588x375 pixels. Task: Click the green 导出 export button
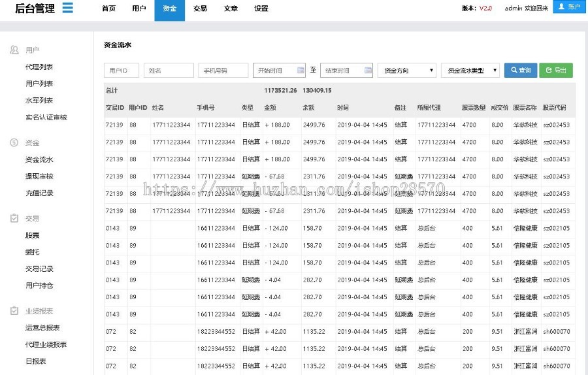point(556,70)
